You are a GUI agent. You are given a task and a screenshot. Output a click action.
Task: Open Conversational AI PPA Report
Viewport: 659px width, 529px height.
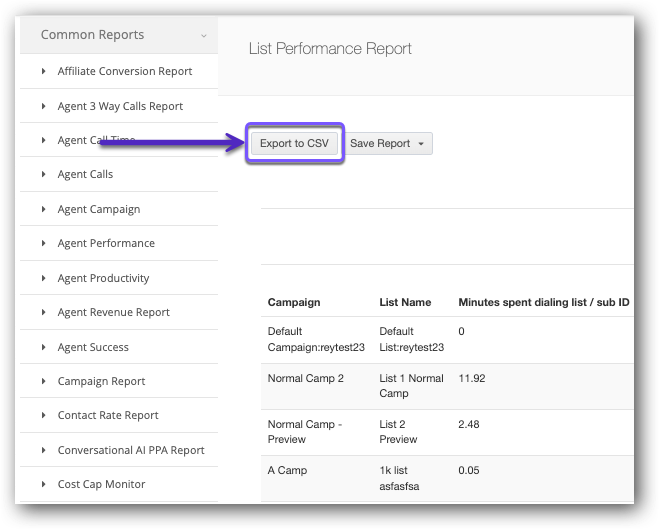tap(131, 450)
